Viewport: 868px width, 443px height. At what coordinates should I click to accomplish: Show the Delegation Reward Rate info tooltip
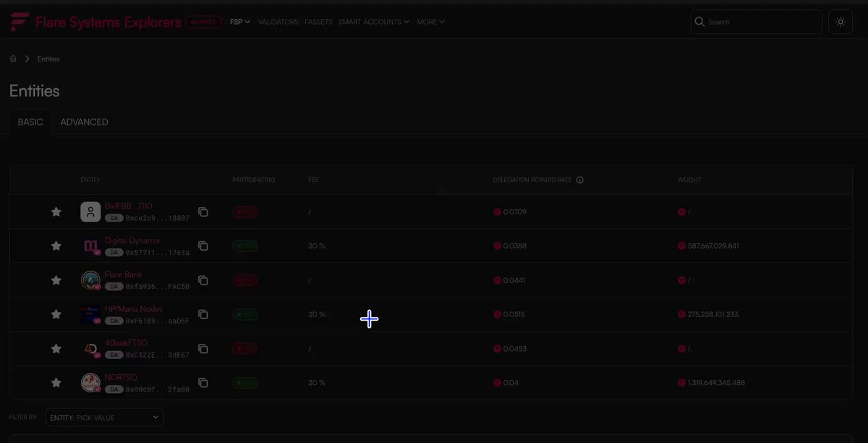point(580,180)
